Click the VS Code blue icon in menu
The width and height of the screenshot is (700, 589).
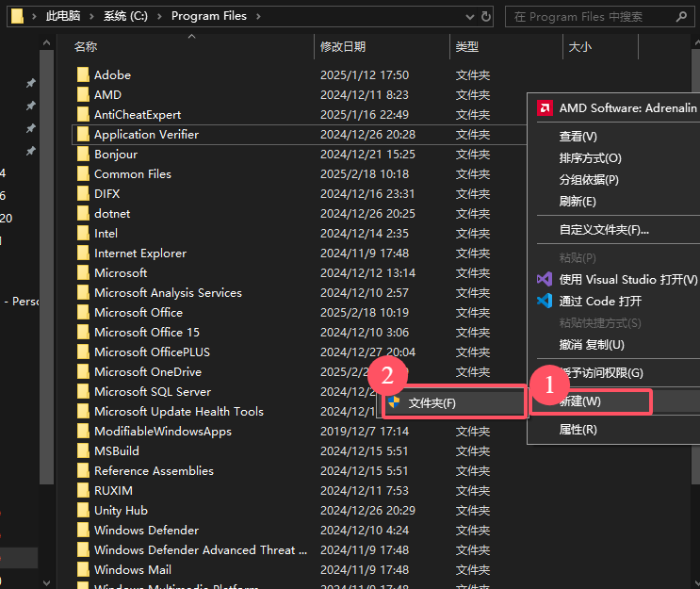click(544, 301)
